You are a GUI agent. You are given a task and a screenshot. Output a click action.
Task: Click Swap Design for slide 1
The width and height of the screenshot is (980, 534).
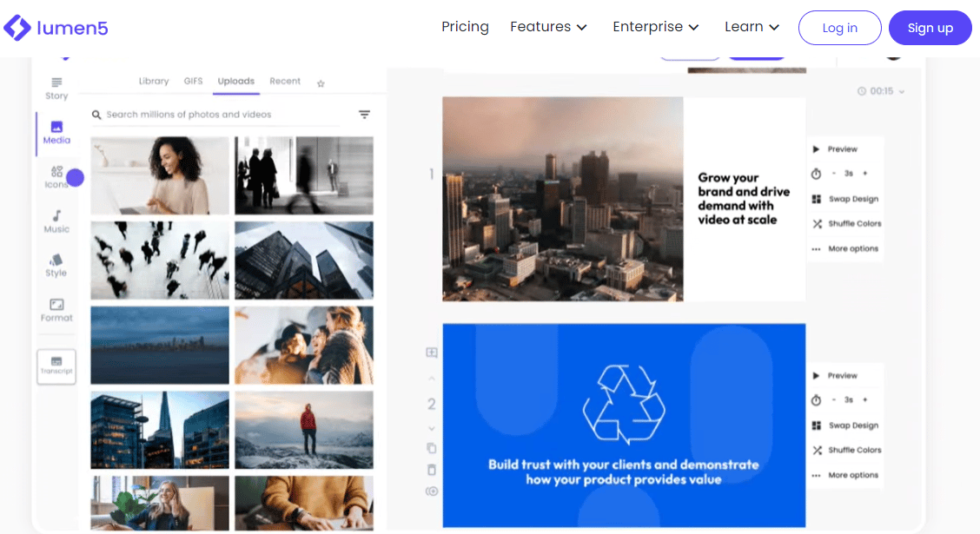tap(845, 199)
